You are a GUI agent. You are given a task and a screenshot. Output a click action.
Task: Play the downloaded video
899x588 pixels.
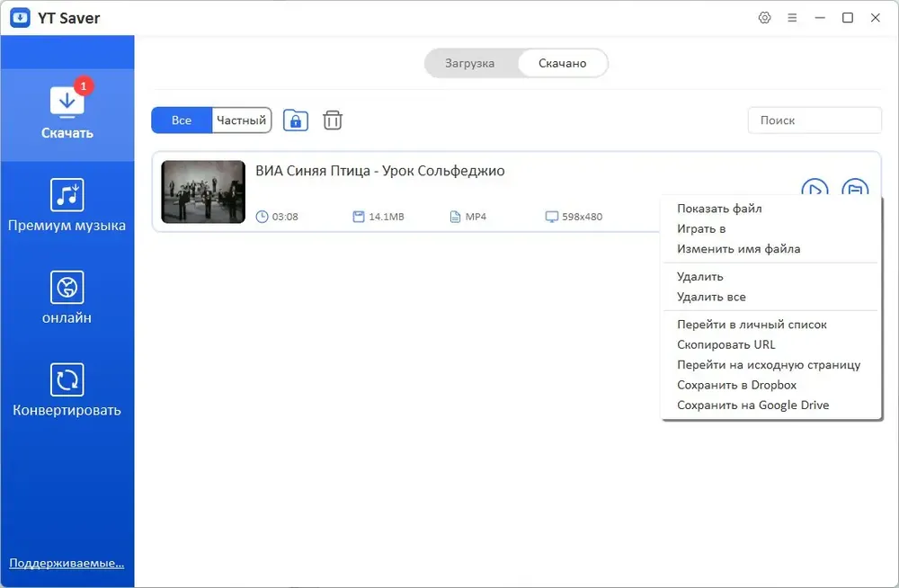[x=814, y=188]
